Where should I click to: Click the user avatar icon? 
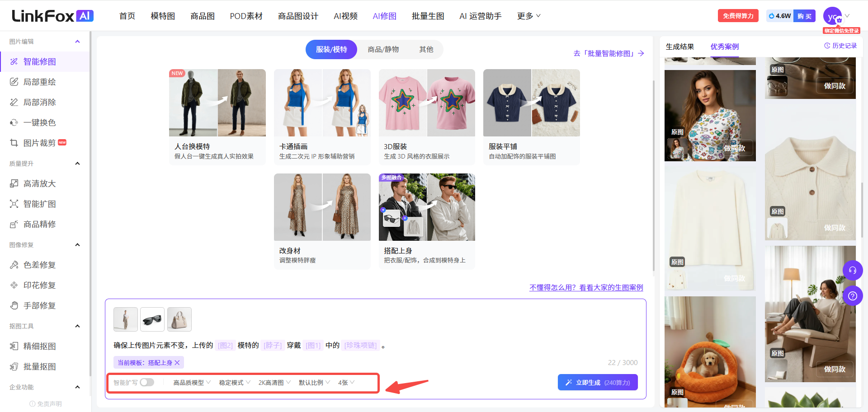pos(832,16)
